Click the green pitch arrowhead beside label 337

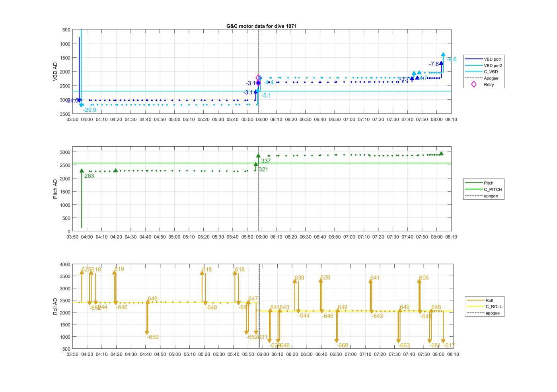tap(258, 156)
